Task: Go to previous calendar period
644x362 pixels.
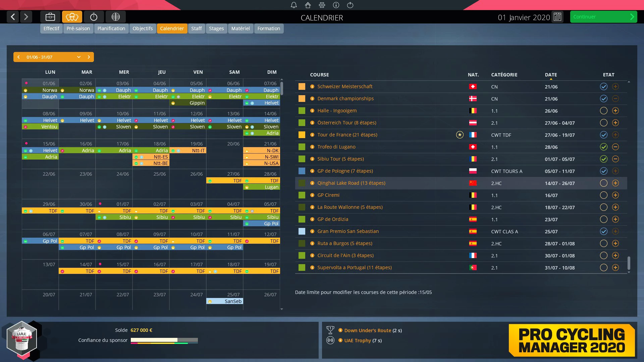Action: point(18,57)
